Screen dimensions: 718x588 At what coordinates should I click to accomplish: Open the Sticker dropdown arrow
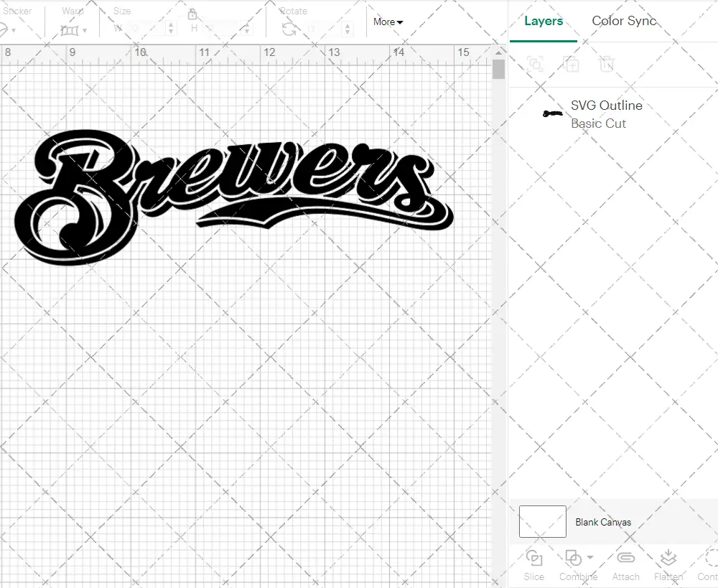[x=15, y=29]
